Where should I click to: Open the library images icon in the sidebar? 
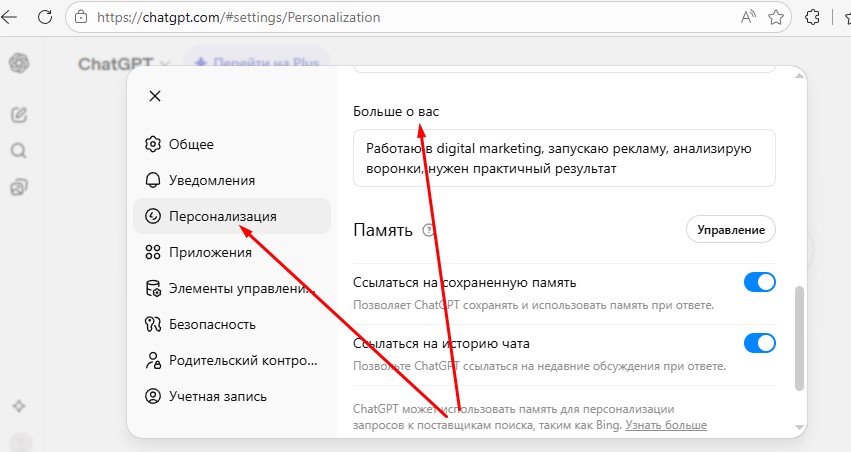tap(18, 187)
